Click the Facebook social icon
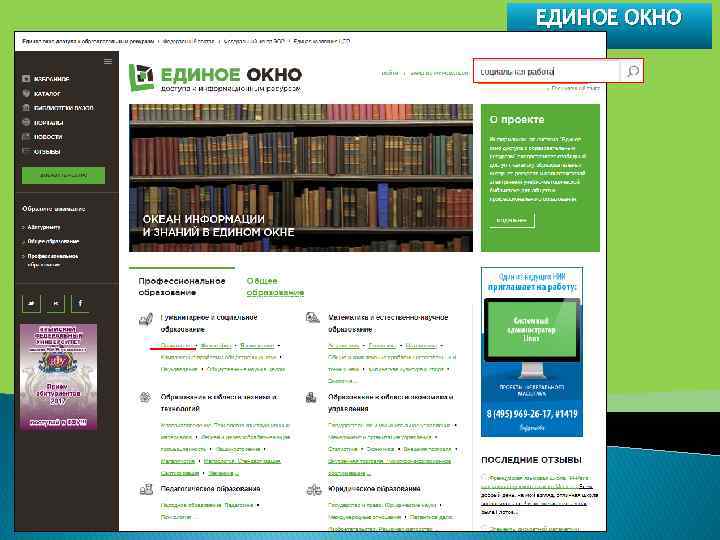 (x=80, y=304)
